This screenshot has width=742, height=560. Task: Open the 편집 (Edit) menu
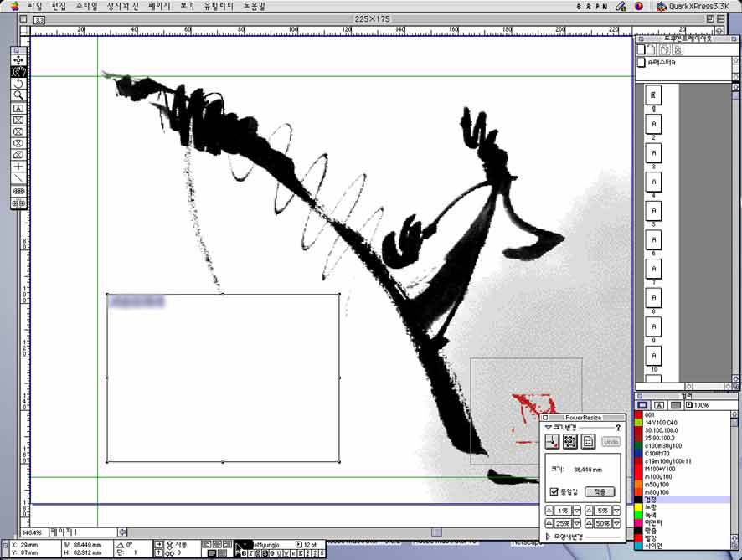[58, 5]
